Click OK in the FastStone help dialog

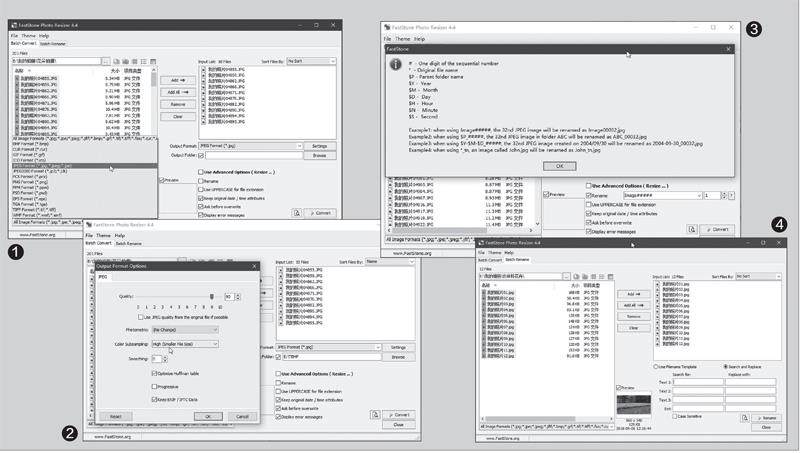tap(560, 166)
